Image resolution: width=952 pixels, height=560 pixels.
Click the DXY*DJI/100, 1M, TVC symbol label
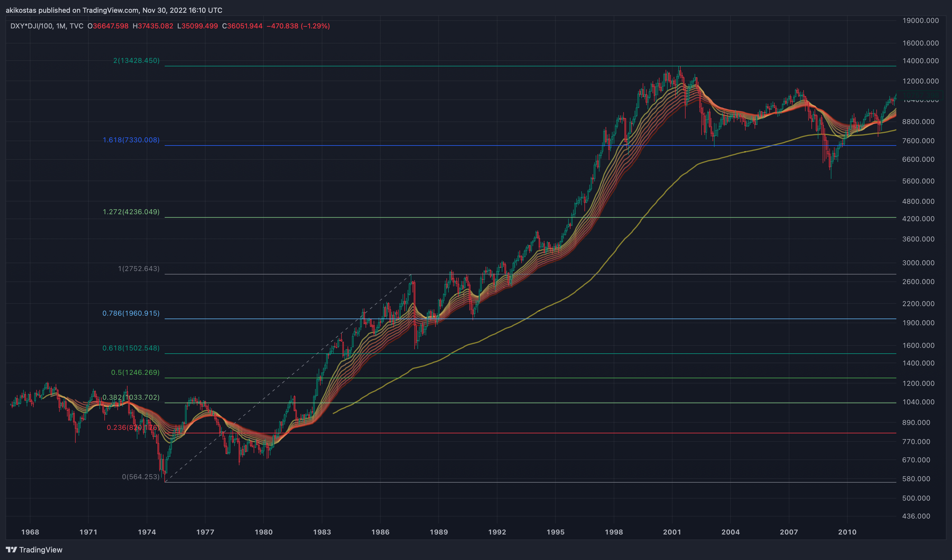click(x=47, y=26)
